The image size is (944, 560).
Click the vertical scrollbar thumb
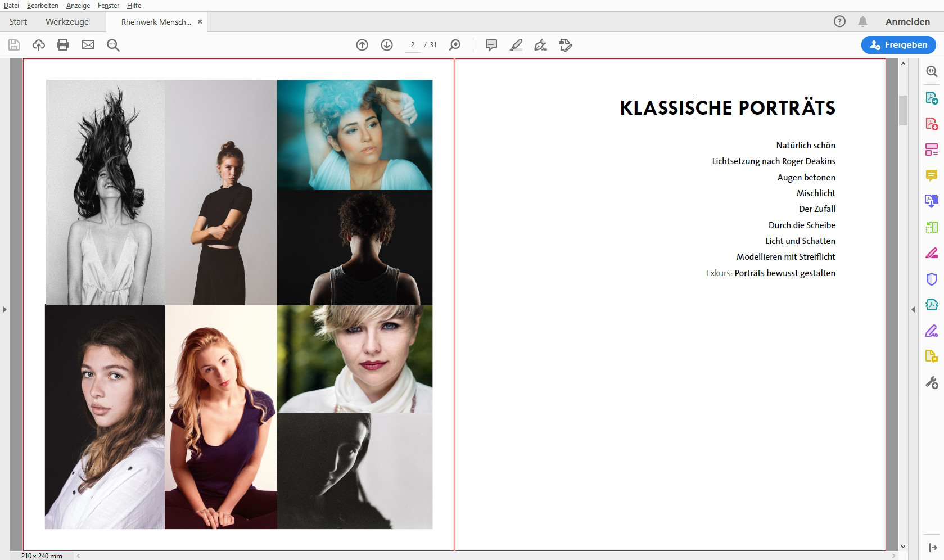[903, 110]
